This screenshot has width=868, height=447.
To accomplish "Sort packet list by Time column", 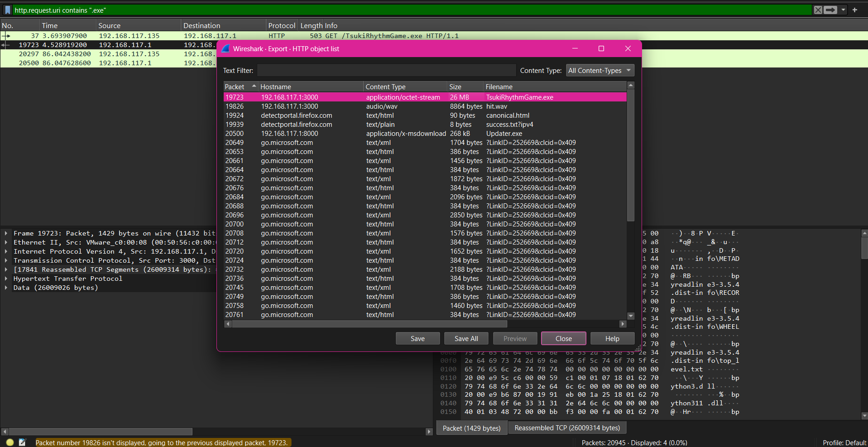I will pyautogui.click(x=68, y=25).
